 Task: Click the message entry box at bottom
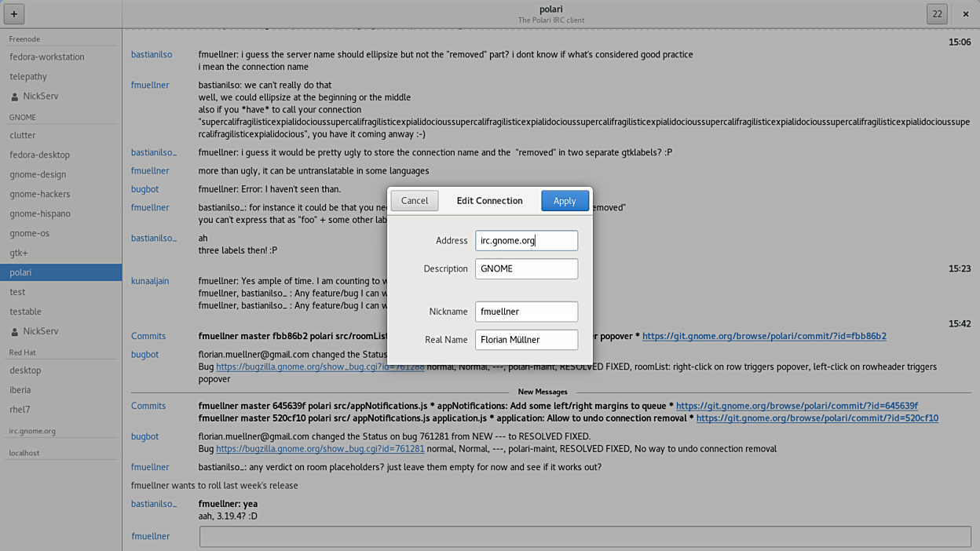[584, 536]
